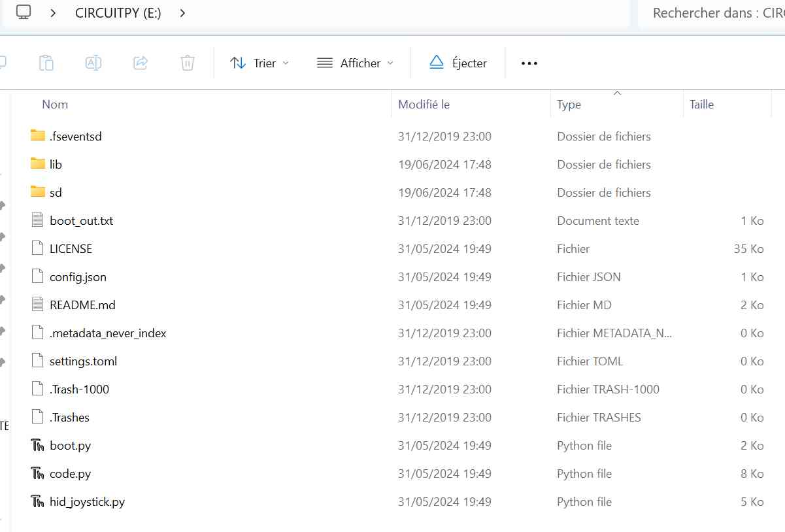
Task: Open the Afficher view dropdown
Action: point(356,63)
